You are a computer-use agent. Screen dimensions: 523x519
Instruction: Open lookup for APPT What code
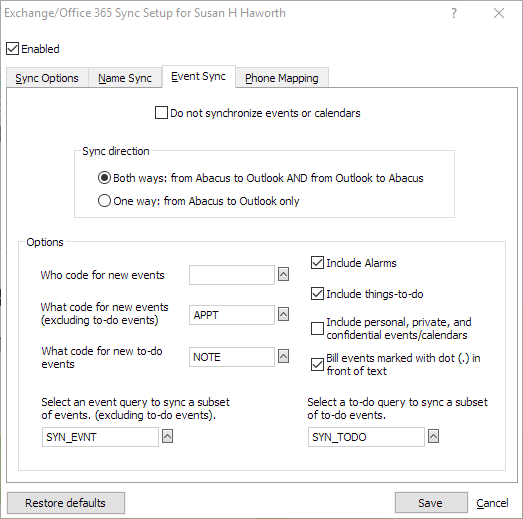[x=283, y=314]
